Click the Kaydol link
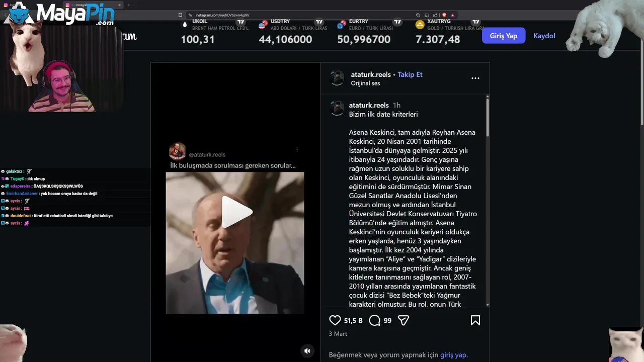Image resolution: width=644 pixels, height=362 pixels. click(x=544, y=36)
